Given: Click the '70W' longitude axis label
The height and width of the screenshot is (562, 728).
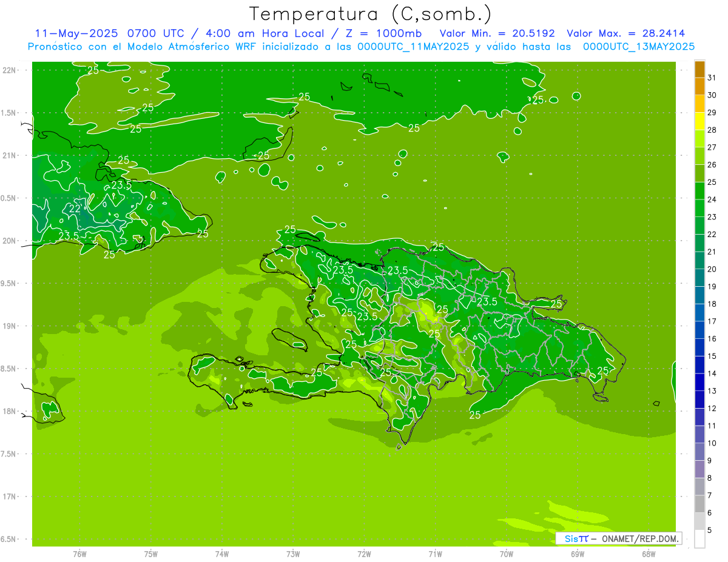Looking at the screenshot, I should click(507, 554).
